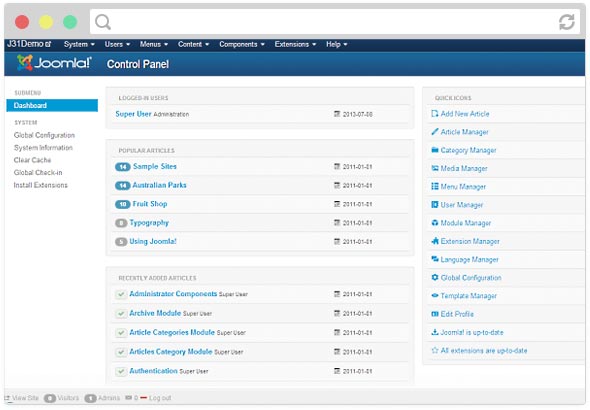The image size is (590, 410).
Task: Toggle published check for Article Categories Module
Action: 121,333
